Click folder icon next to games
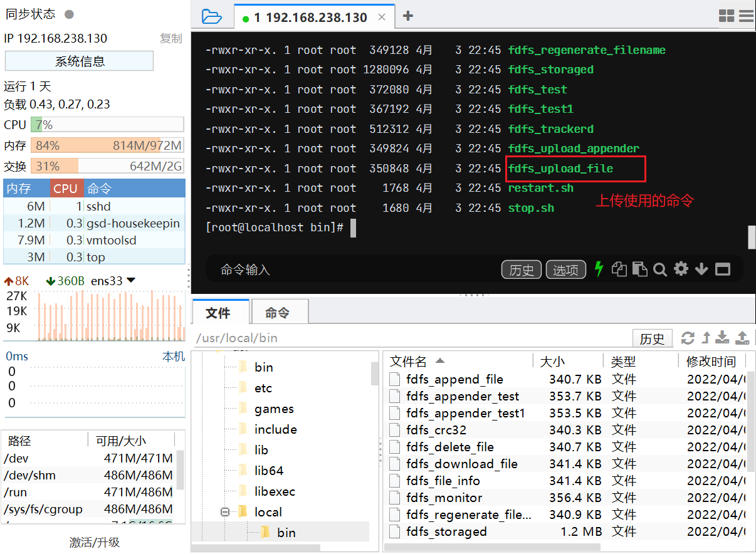The height and width of the screenshot is (554, 756). (x=243, y=409)
